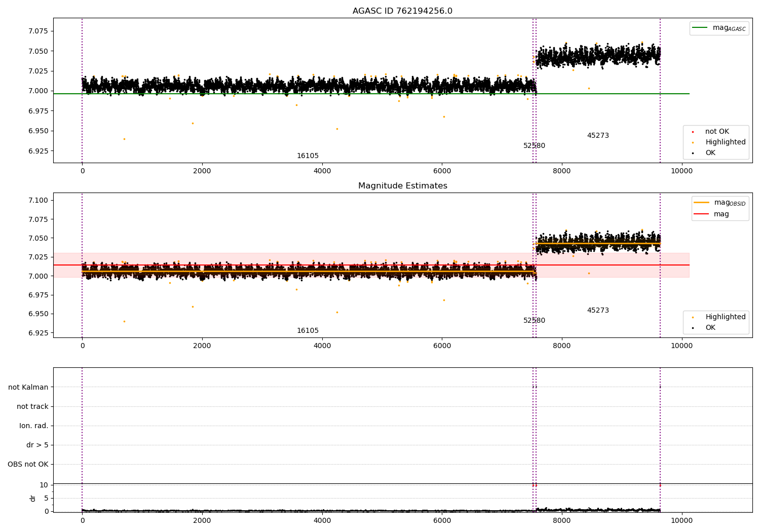Select the mag OBSID legend entry
The image size is (760, 532).
coord(720,203)
